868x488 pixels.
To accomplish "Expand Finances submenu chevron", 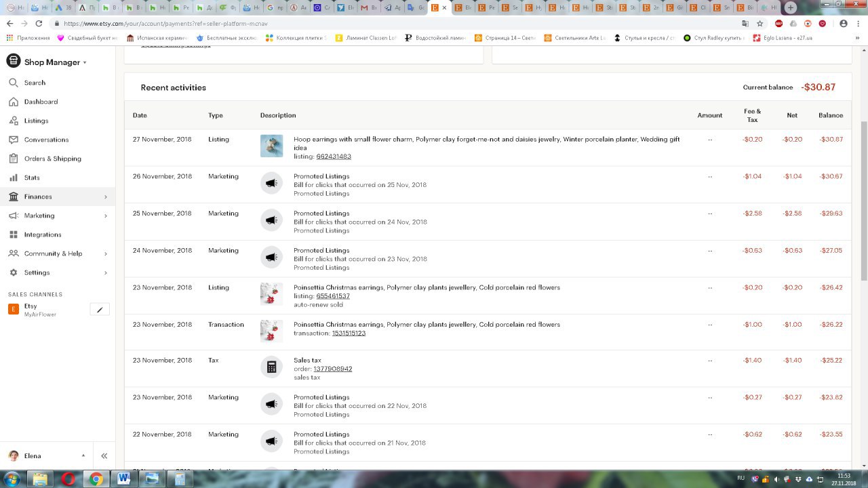I will (x=106, y=197).
